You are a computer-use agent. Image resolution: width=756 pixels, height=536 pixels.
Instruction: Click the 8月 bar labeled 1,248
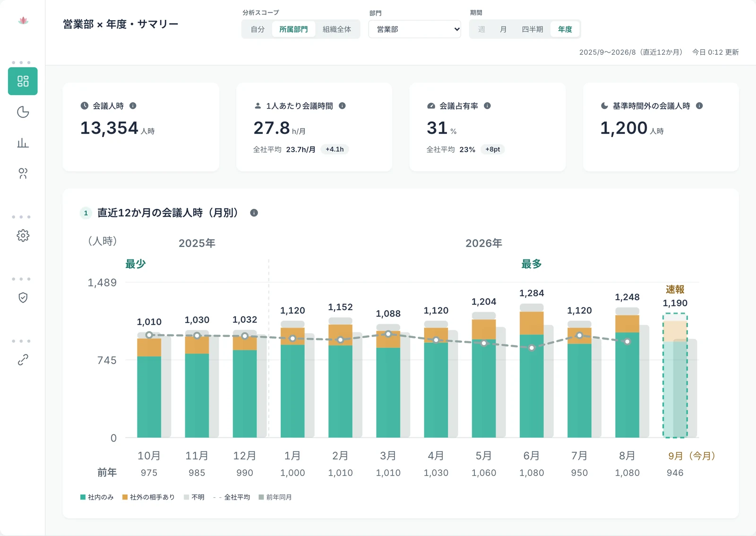(x=627, y=372)
